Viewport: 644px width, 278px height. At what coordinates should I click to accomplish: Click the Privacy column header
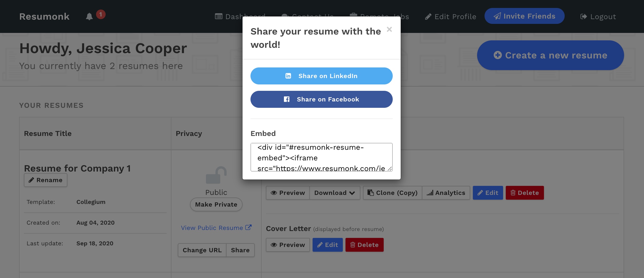click(x=189, y=134)
